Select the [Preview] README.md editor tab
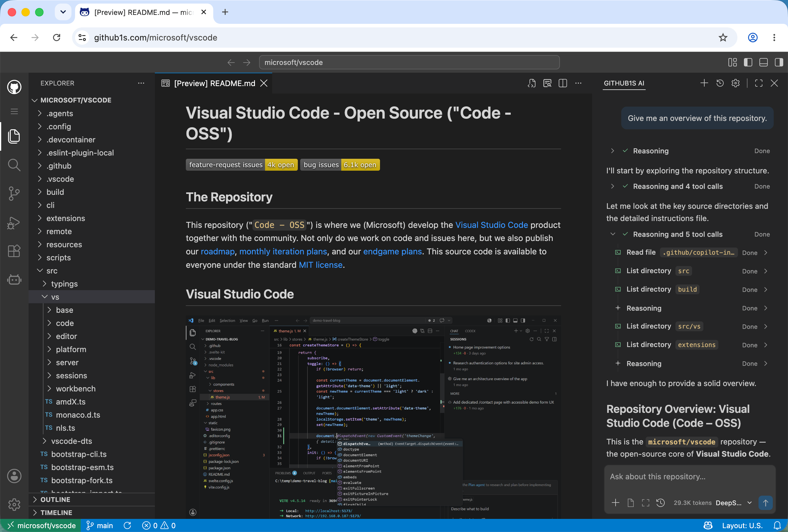This screenshot has height=532, width=788. coord(214,83)
